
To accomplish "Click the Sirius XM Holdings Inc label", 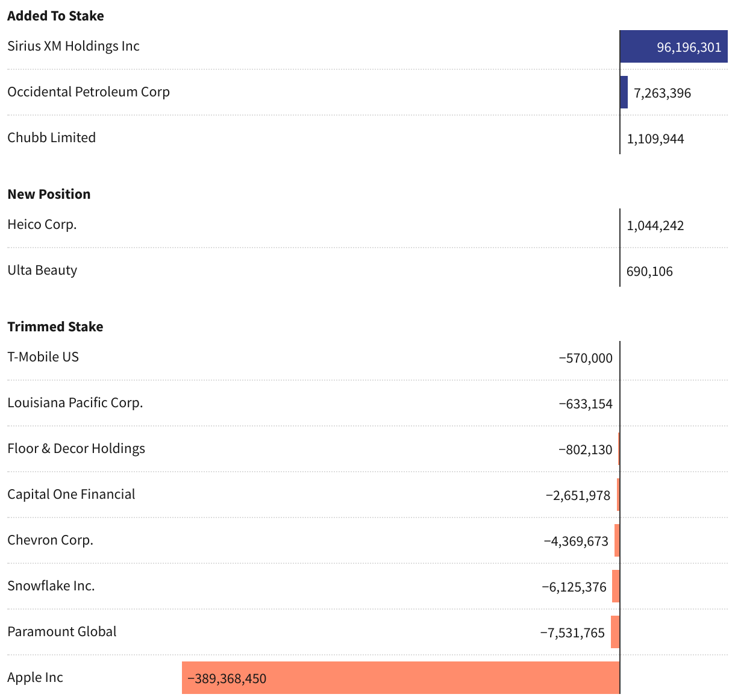I will tap(73, 46).
